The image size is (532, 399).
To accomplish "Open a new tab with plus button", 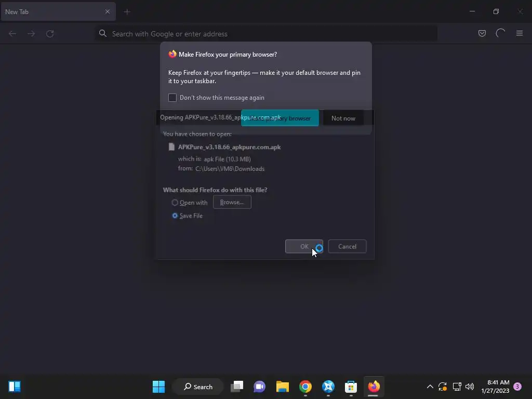I will click(127, 12).
